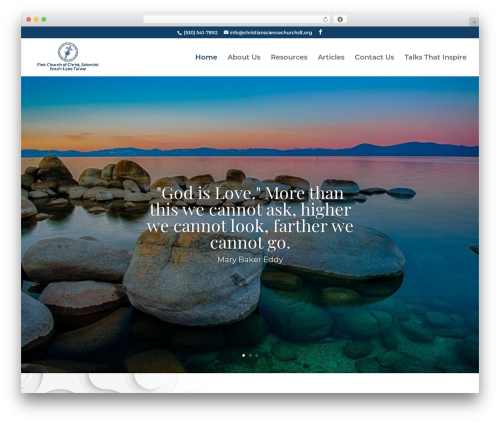This screenshot has width=500, height=423.
Task: Click the phone number link
Action: point(200,33)
